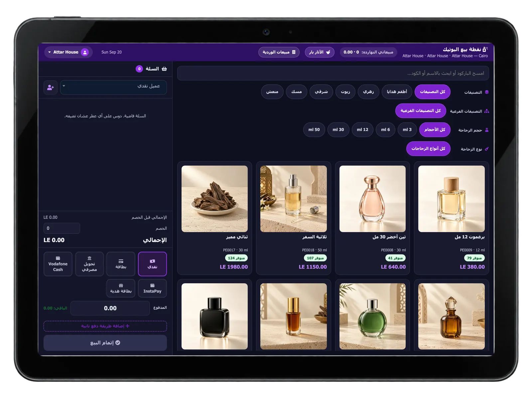Filter bottles by 6 ml size

pyautogui.click(x=385, y=130)
